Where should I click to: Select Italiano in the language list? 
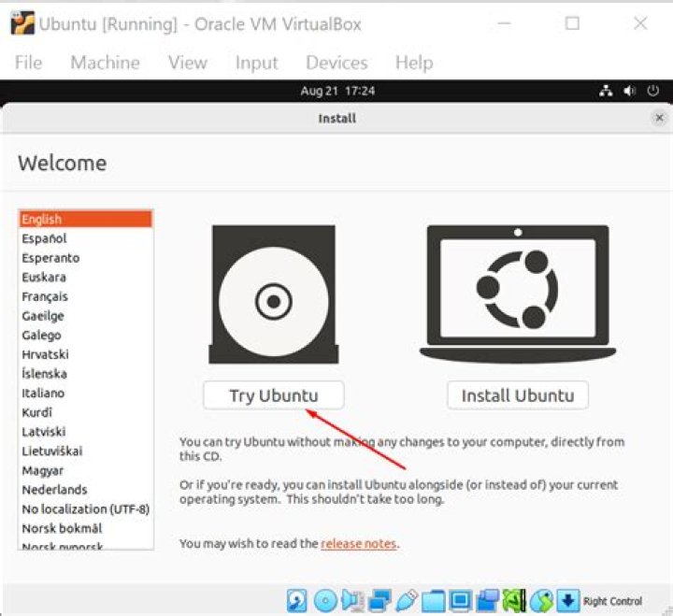(85, 393)
